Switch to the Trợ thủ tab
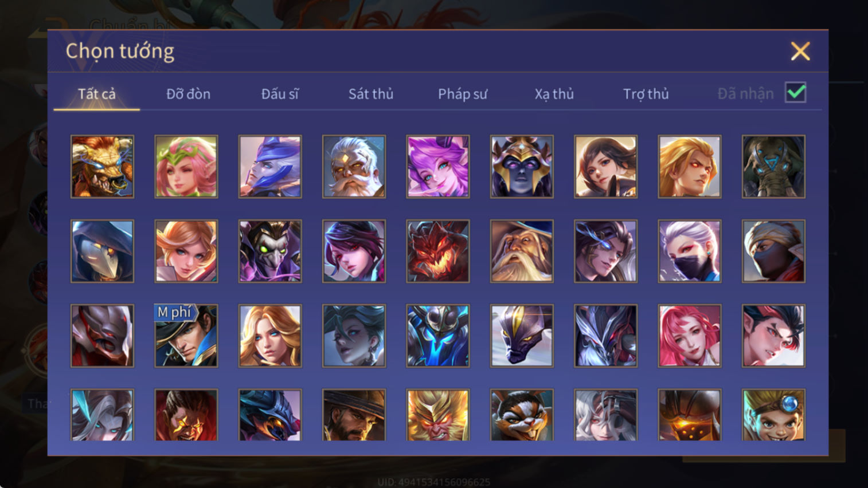The width and height of the screenshot is (868, 488). coord(646,94)
